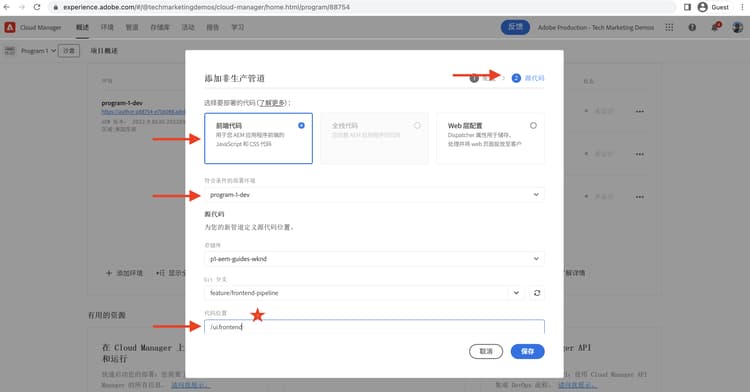Click the program-1-dev environment name
Screen dimensions: 750x392
[x=122, y=103]
